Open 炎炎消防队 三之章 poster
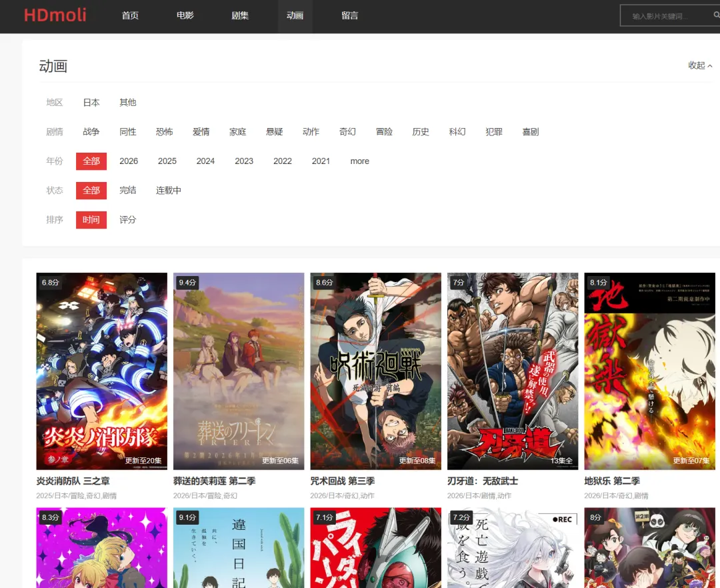The width and height of the screenshot is (720, 588). 101,371
